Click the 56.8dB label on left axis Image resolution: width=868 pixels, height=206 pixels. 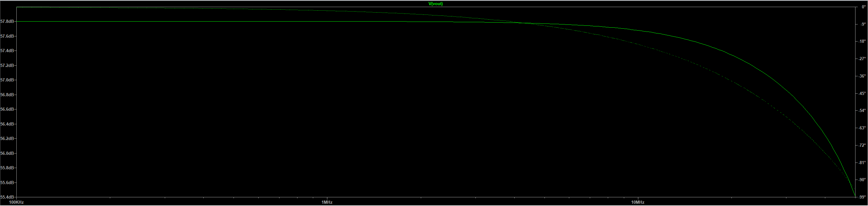point(7,95)
